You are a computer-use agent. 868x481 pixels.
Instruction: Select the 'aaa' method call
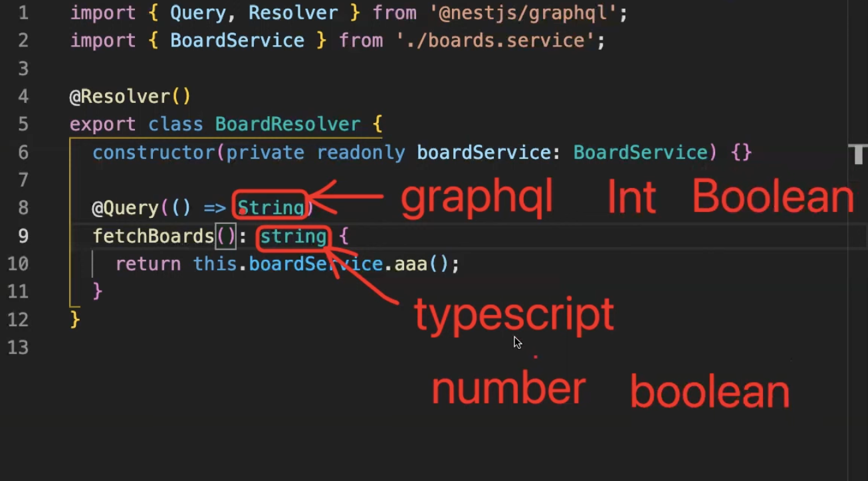tap(411, 264)
